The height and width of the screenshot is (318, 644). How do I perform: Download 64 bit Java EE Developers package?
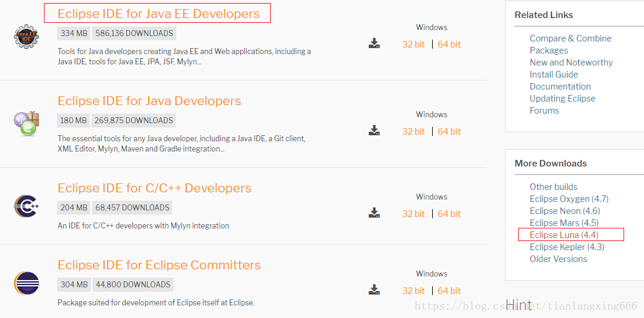[449, 44]
